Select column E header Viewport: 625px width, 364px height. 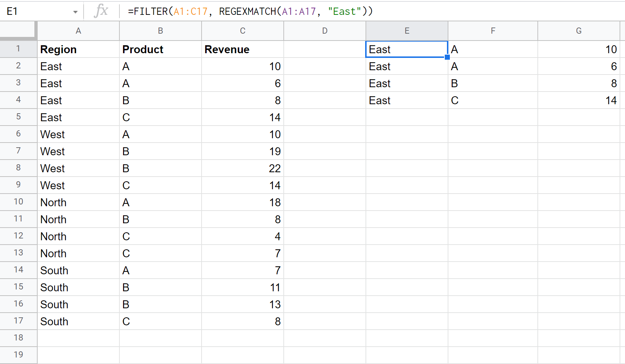coord(407,31)
